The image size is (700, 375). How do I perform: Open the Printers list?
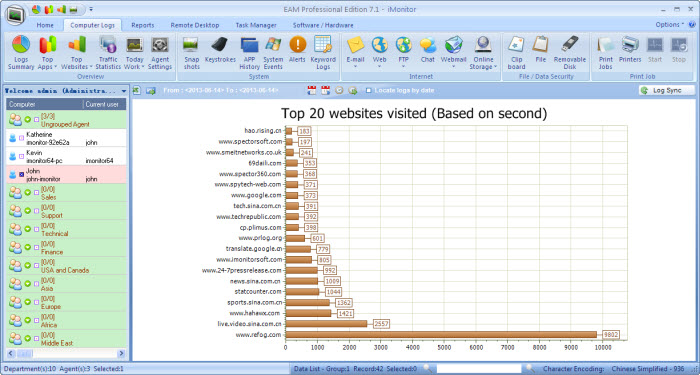pyautogui.click(x=630, y=50)
